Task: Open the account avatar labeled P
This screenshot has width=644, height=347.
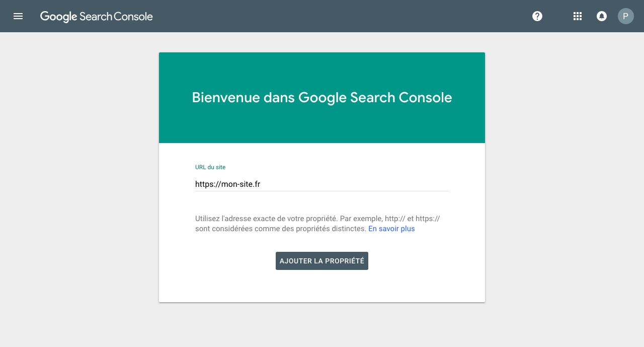Action: (x=626, y=16)
